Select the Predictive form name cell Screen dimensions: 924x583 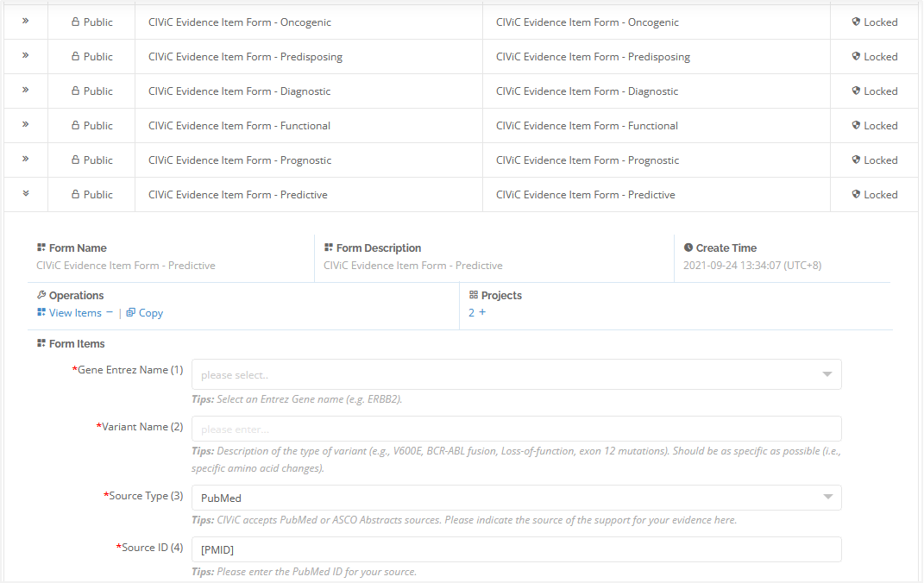(x=309, y=194)
